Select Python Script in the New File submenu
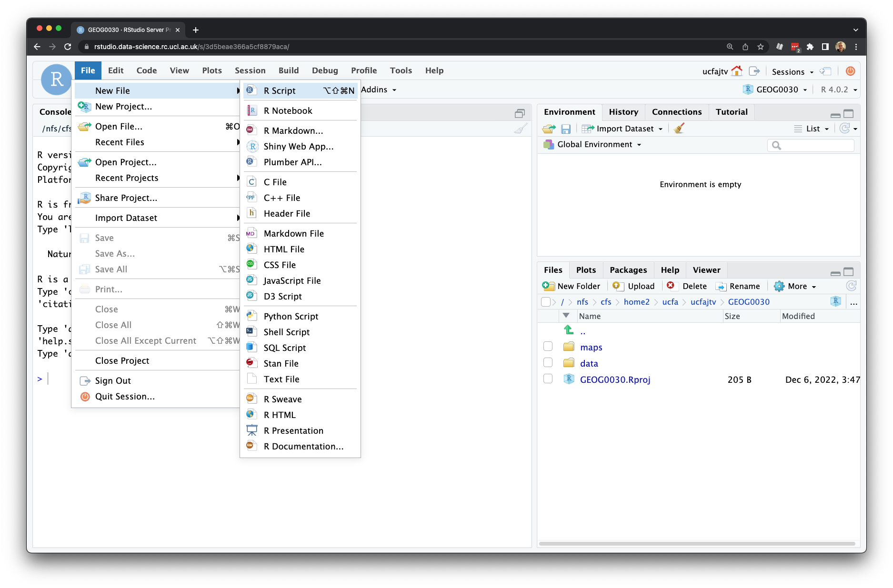The height and width of the screenshot is (588, 893). (300, 316)
